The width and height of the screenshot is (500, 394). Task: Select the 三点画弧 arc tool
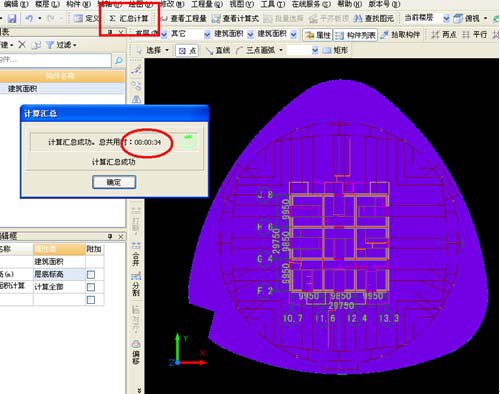pyautogui.click(x=255, y=51)
